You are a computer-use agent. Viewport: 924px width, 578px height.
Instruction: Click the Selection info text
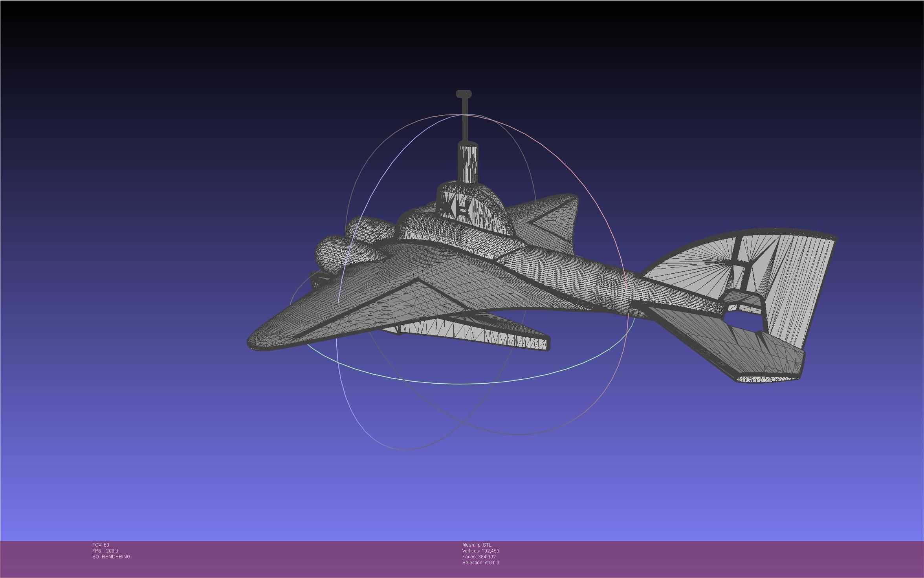pyautogui.click(x=480, y=562)
